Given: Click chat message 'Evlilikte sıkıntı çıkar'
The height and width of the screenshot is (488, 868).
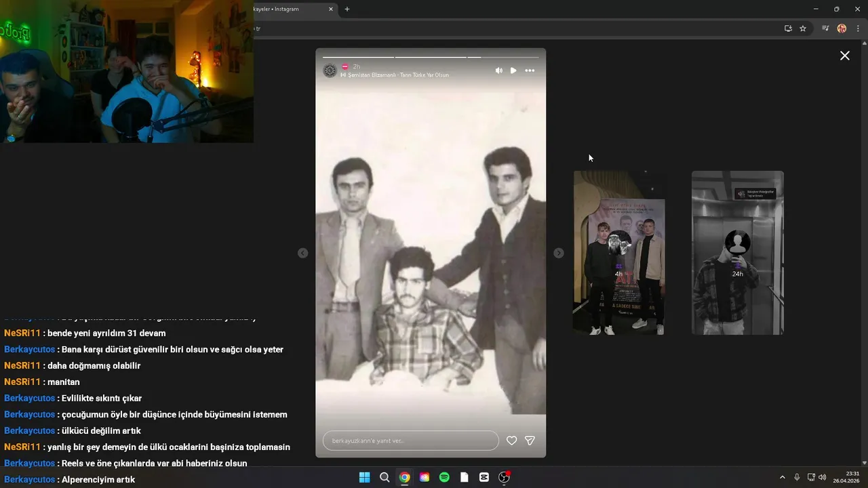Looking at the screenshot, I should [x=102, y=399].
